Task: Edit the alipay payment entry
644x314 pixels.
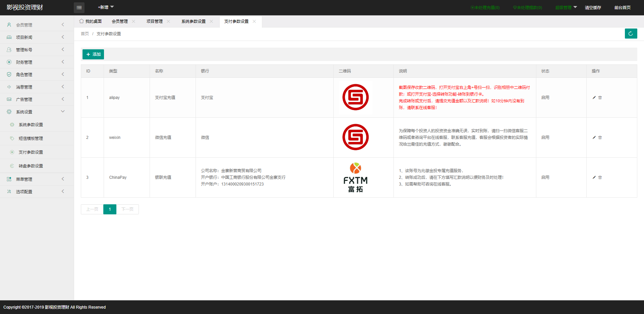Action: [594, 98]
